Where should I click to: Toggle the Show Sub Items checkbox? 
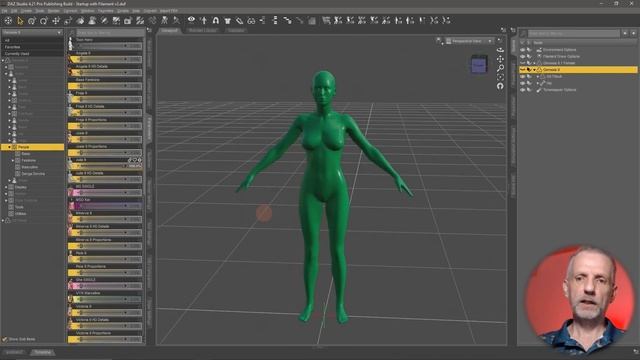5,339
